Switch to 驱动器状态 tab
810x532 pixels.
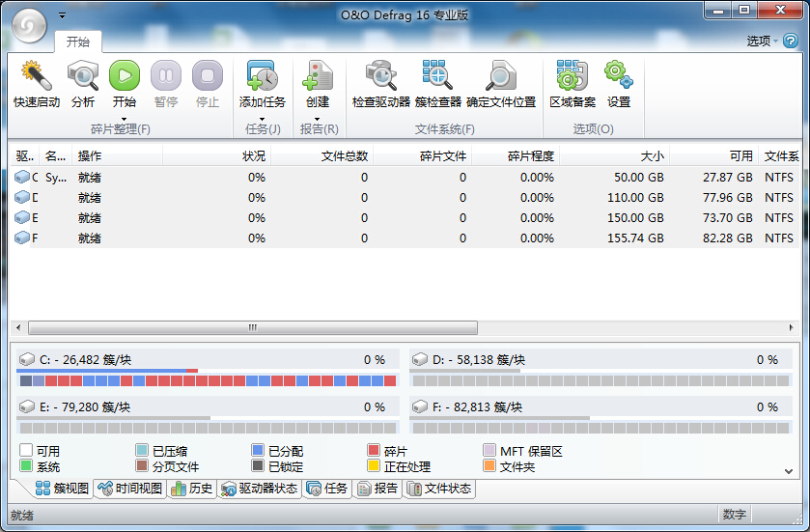(x=260, y=489)
